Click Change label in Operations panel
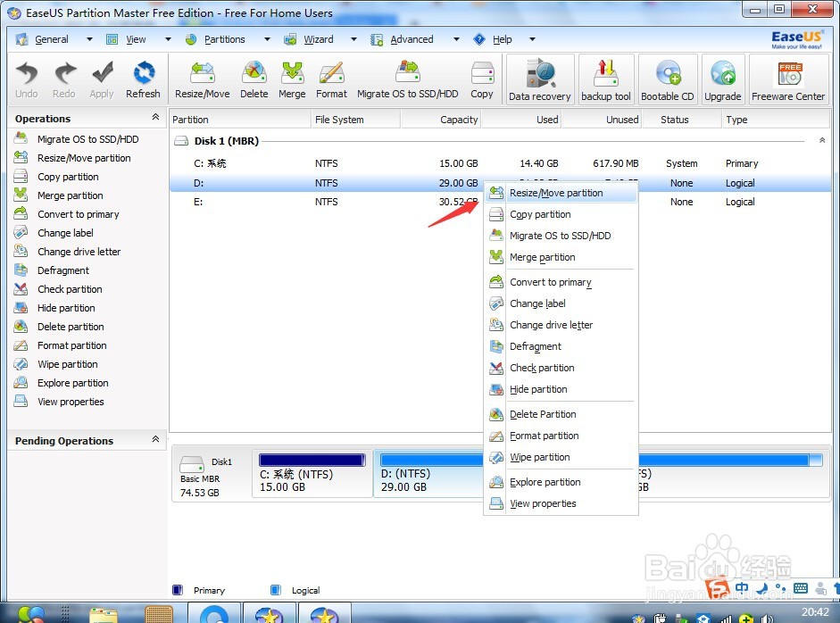The width and height of the screenshot is (840, 623). pos(65,232)
